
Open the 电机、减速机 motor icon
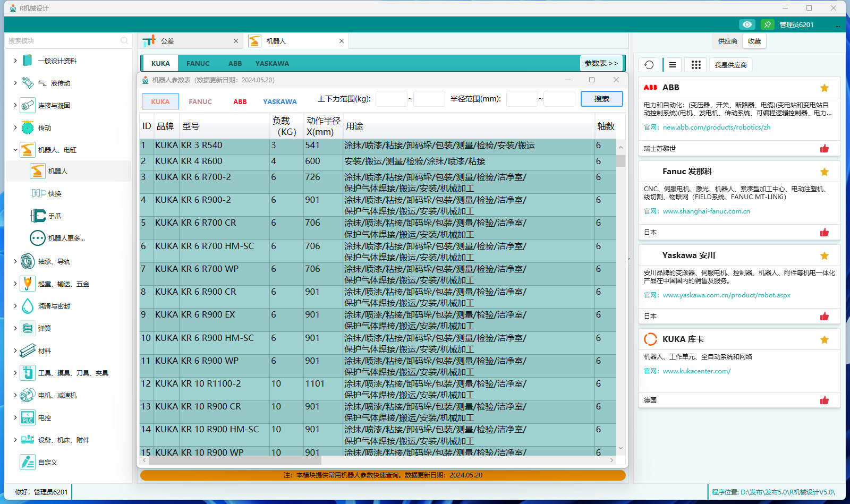pos(28,395)
